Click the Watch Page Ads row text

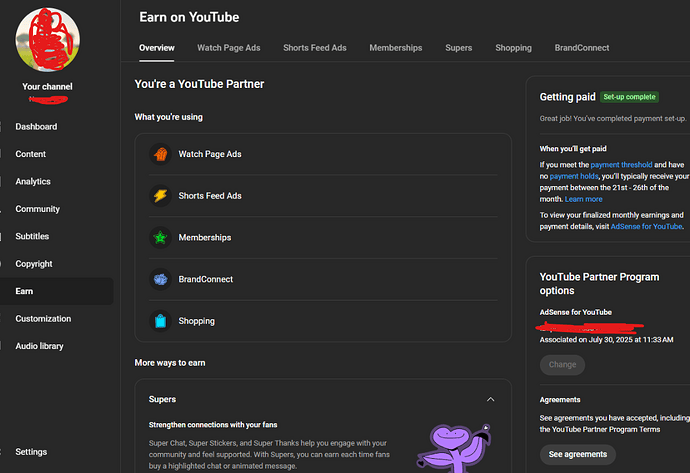coord(210,154)
